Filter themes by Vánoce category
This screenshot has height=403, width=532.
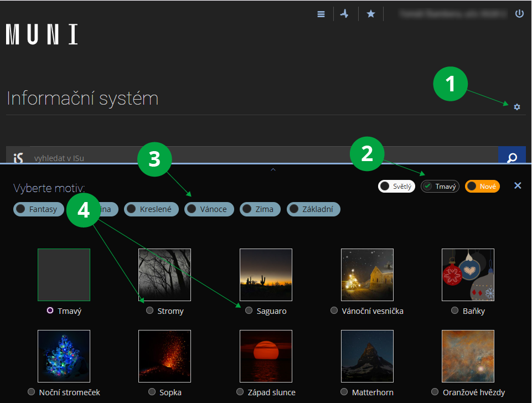point(209,209)
